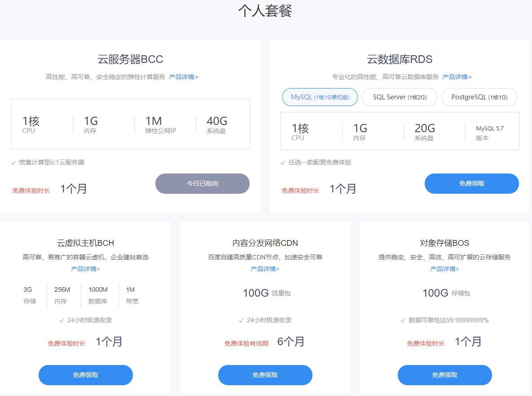Open 产品详情 link under 云虚拟主机BCH

(85, 269)
